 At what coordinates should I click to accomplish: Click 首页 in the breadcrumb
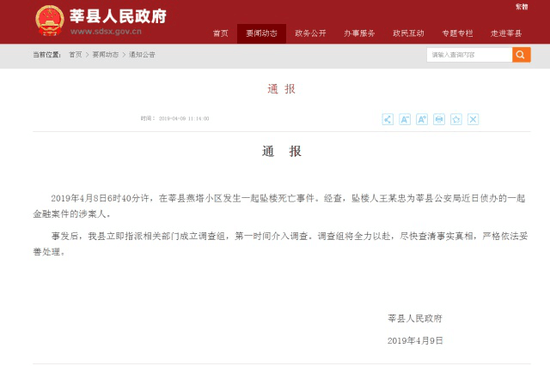coord(75,55)
